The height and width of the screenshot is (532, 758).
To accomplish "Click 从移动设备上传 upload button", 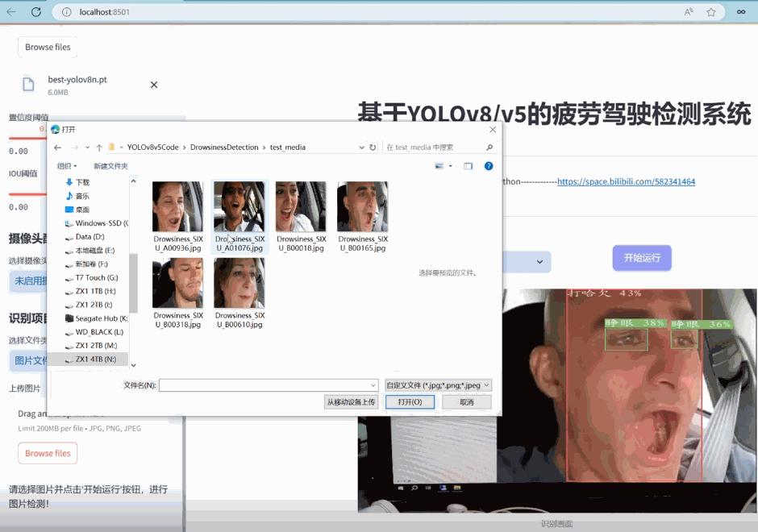I will 351,401.
